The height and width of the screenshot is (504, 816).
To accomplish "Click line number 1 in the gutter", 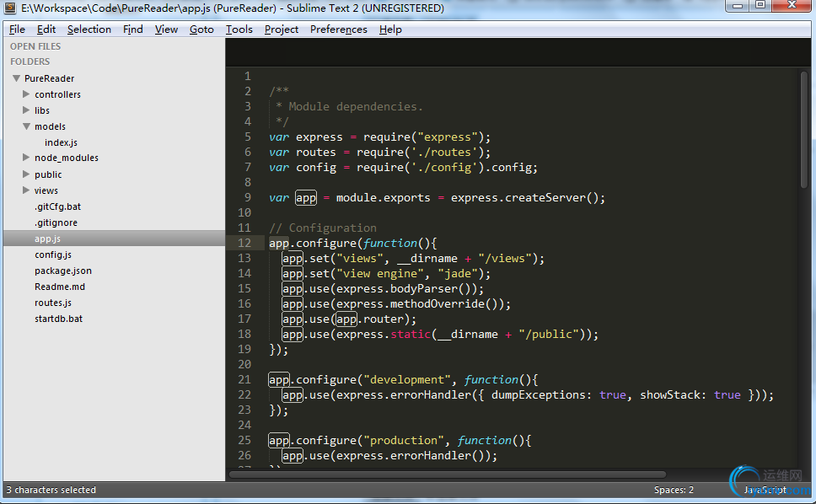I will tap(248, 76).
